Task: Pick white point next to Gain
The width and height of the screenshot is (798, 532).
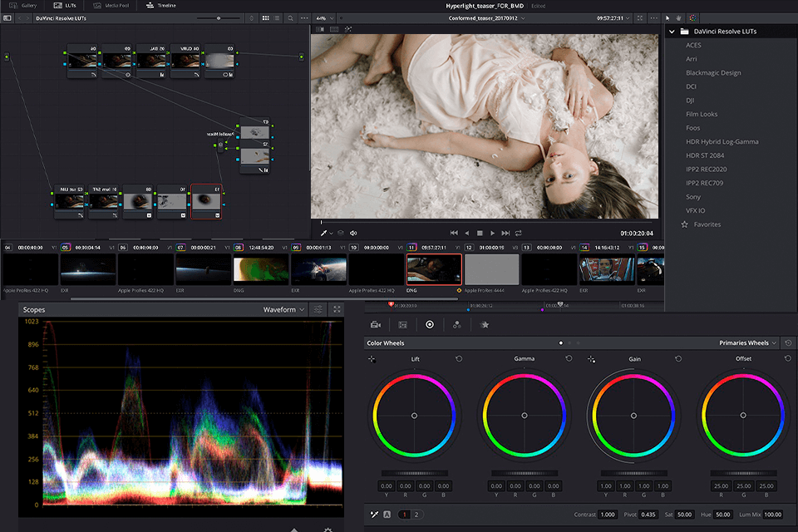Action: (591, 359)
